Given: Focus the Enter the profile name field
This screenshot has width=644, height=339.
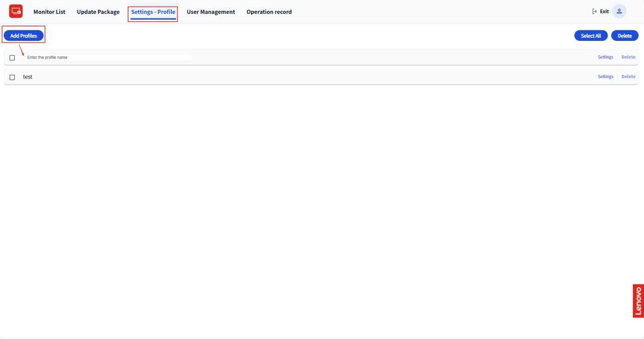Looking at the screenshot, I should tap(107, 58).
